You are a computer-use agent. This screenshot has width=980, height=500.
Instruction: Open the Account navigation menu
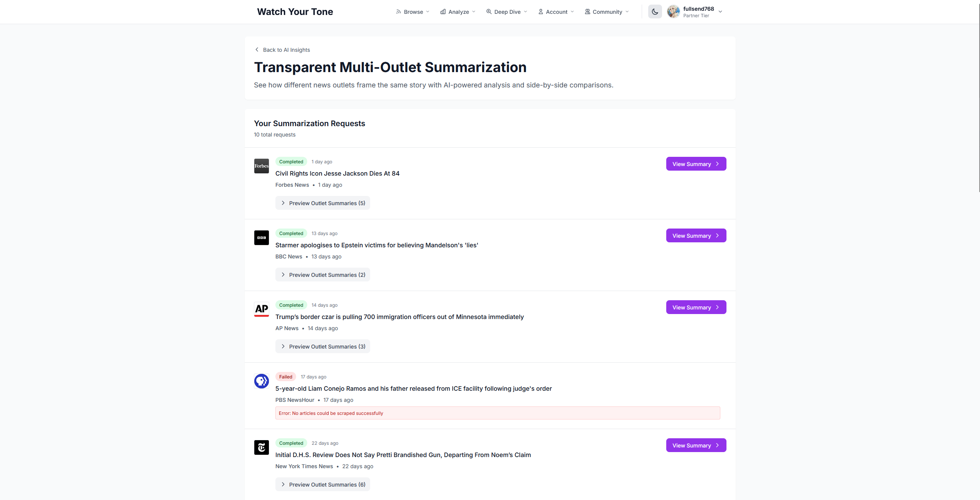click(556, 12)
